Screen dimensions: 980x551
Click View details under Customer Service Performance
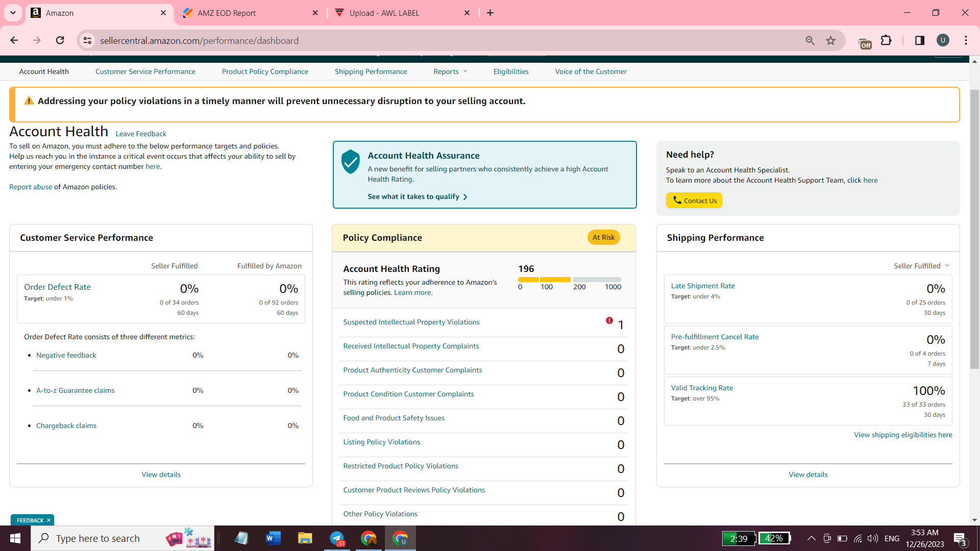pyautogui.click(x=161, y=474)
